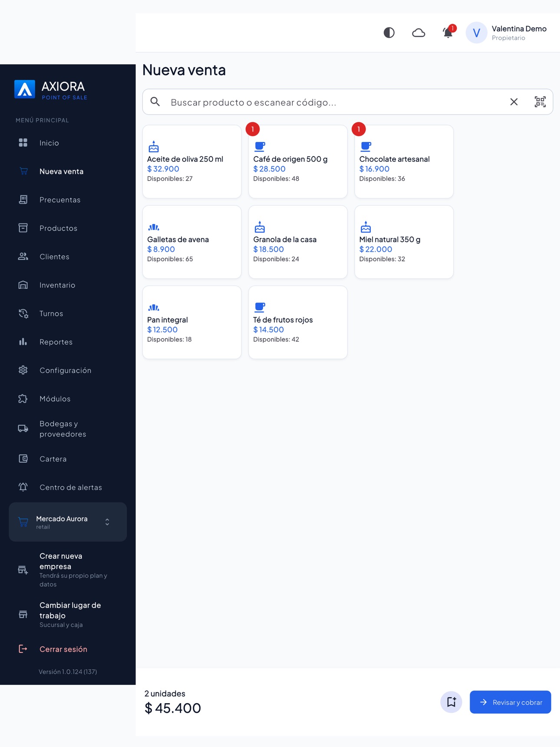Click the "2 unidades" count text
Screen dimensions: 560x747
(x=165, y=694)
